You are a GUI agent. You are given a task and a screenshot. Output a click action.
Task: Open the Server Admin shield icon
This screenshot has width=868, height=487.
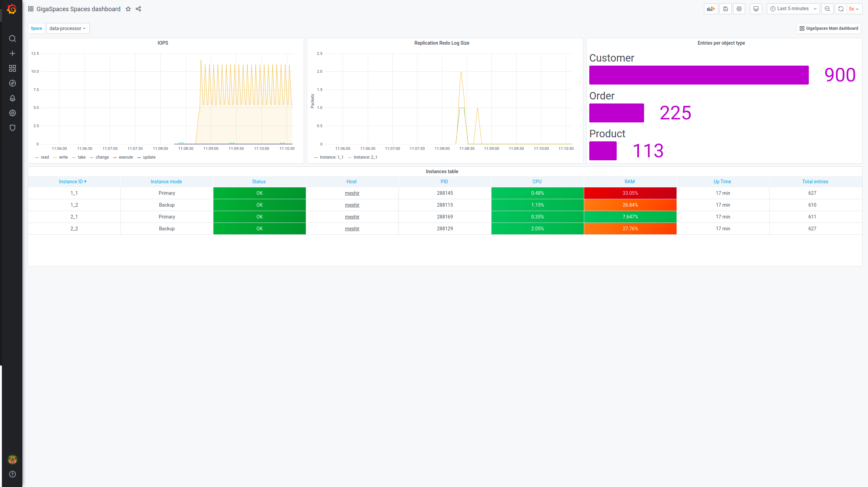coord(13,128)
